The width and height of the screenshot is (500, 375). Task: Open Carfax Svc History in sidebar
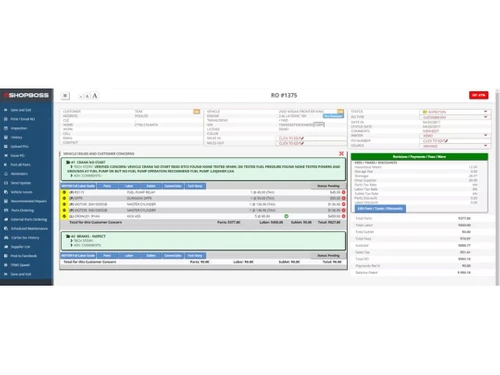pyautogui.click(x=25, y=238)
